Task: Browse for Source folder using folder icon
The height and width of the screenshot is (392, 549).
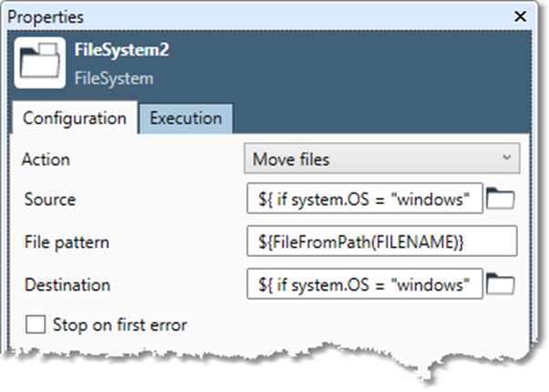Action: point(501,200)
